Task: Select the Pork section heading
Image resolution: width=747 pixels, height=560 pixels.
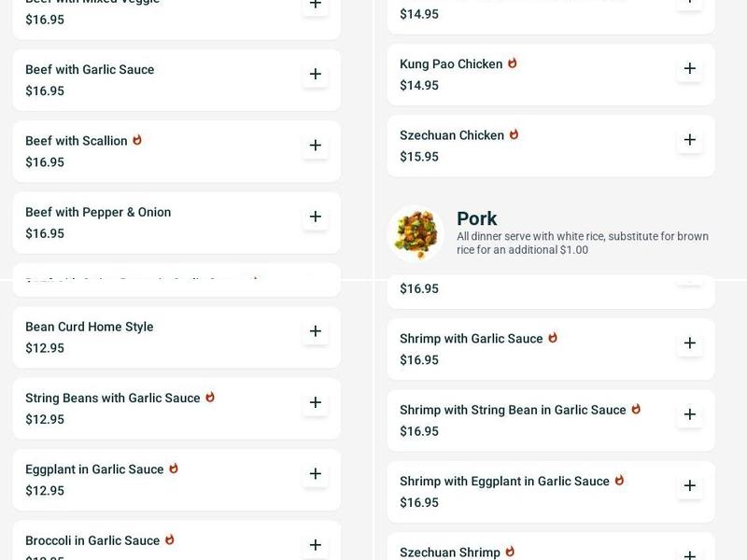Action: tap(476, 218)
